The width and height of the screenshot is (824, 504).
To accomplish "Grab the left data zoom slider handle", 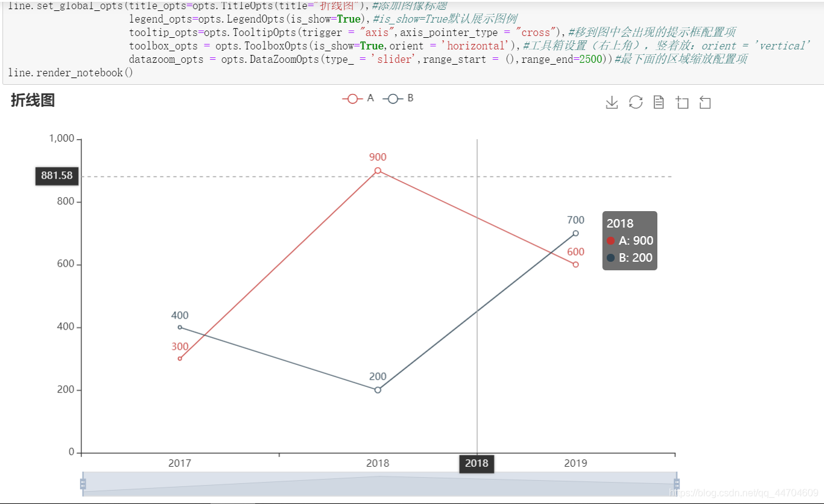I will coord(83,484).
